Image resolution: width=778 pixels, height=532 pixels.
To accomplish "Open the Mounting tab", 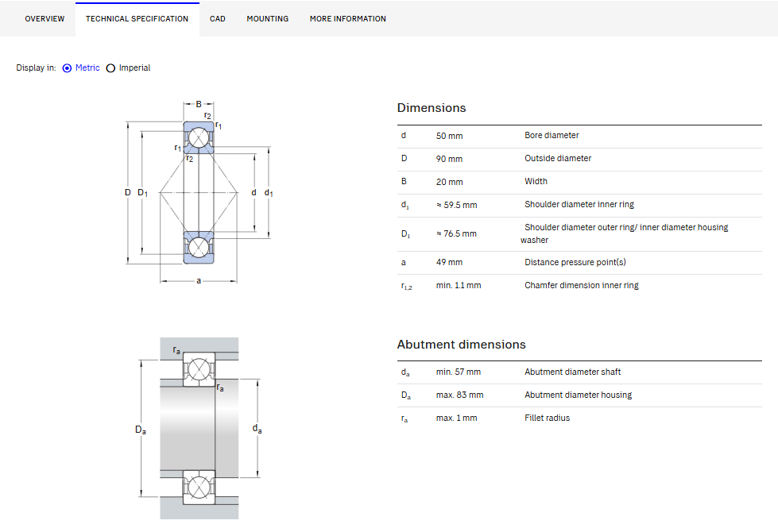I will click(x=268, y=19).
